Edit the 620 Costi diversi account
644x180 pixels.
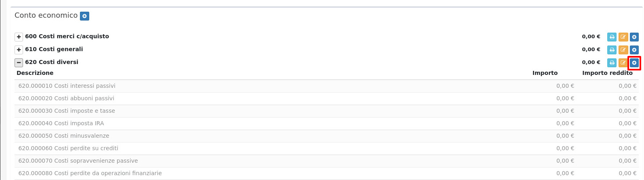point(623,63)
